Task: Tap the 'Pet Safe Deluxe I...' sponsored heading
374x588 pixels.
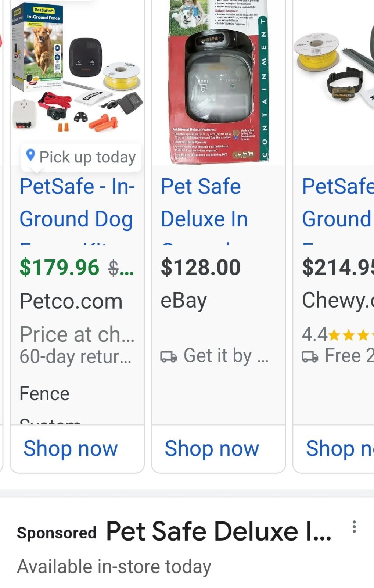Action: (218, 531)
